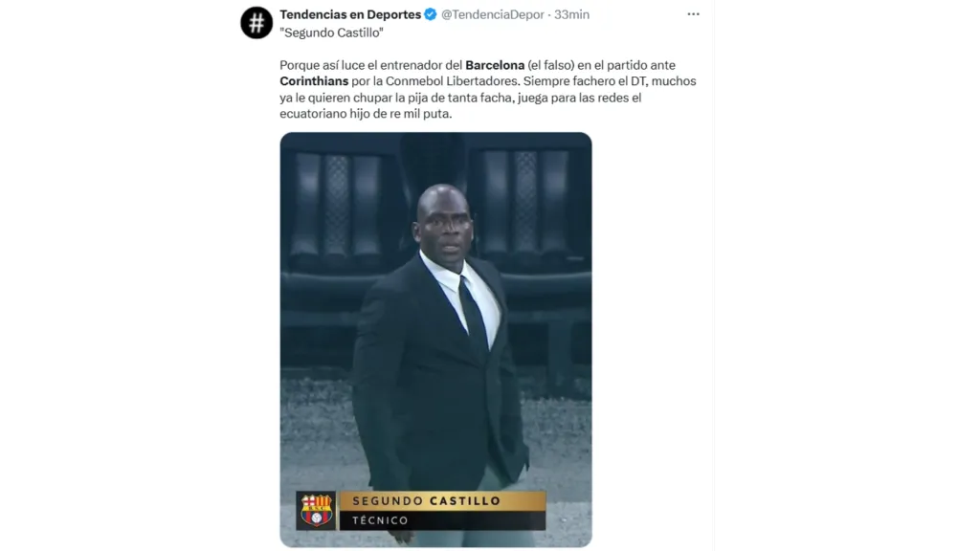Click the Barcelona SC crest in image

[316, 510]
